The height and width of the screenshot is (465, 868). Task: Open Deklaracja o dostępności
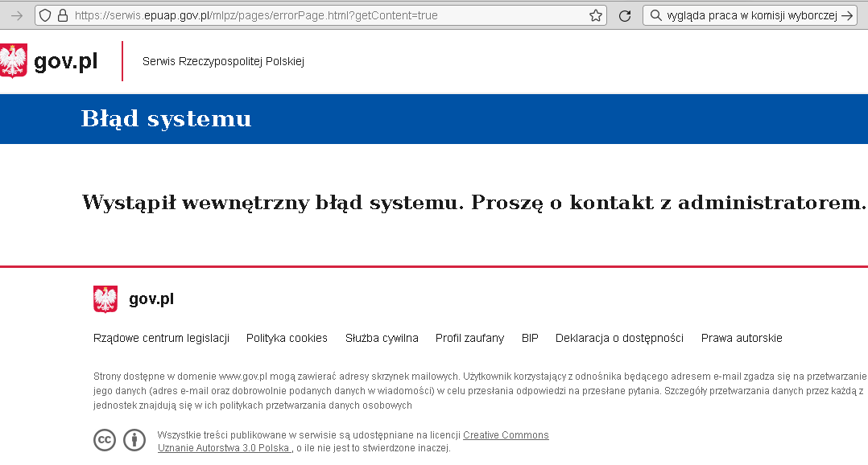pyautogui.click(x=618, y=338)
